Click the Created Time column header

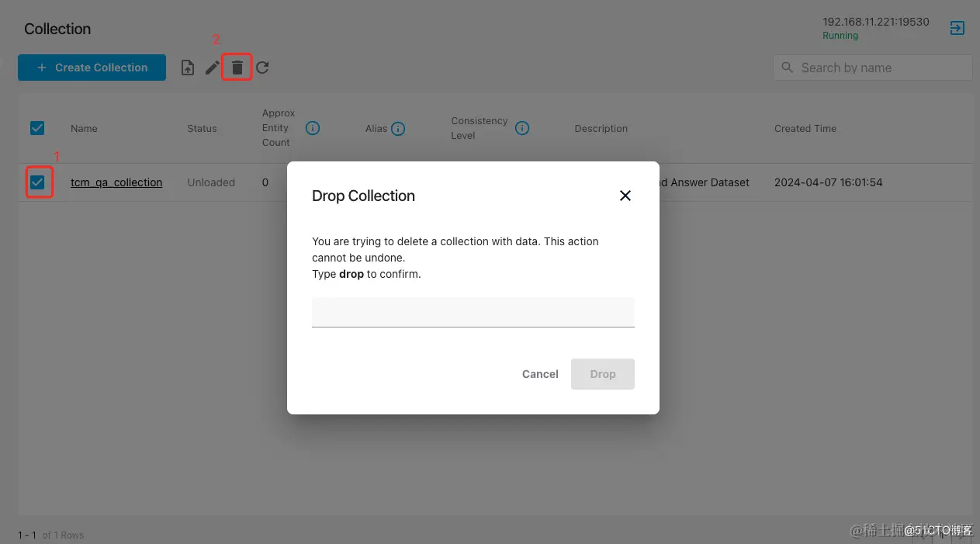805,129
